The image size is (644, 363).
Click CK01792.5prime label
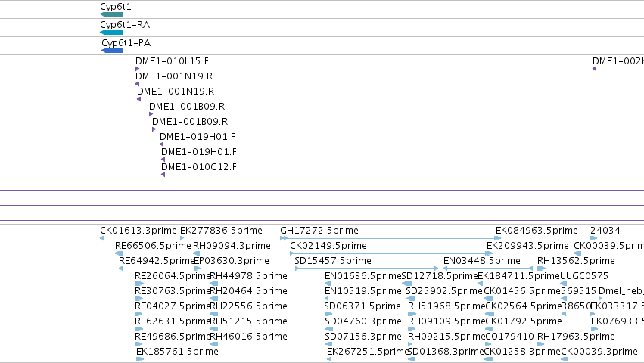tap(524, 321)
